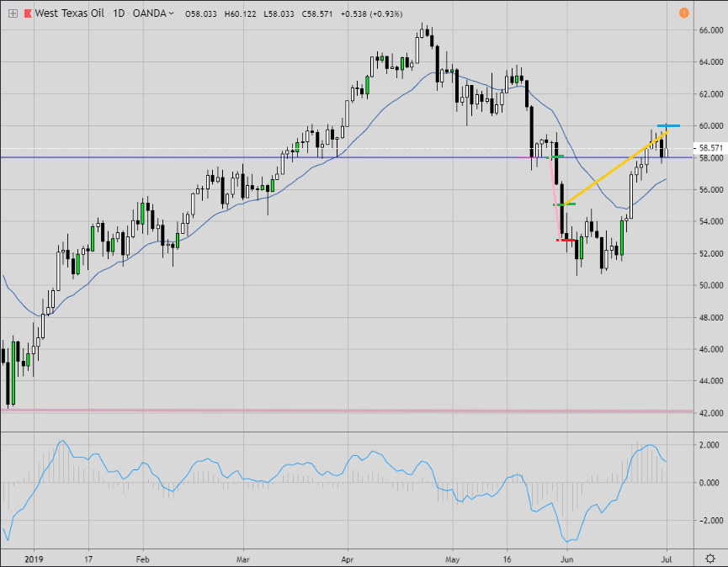Click the 1D interval label

coord(119,13)
